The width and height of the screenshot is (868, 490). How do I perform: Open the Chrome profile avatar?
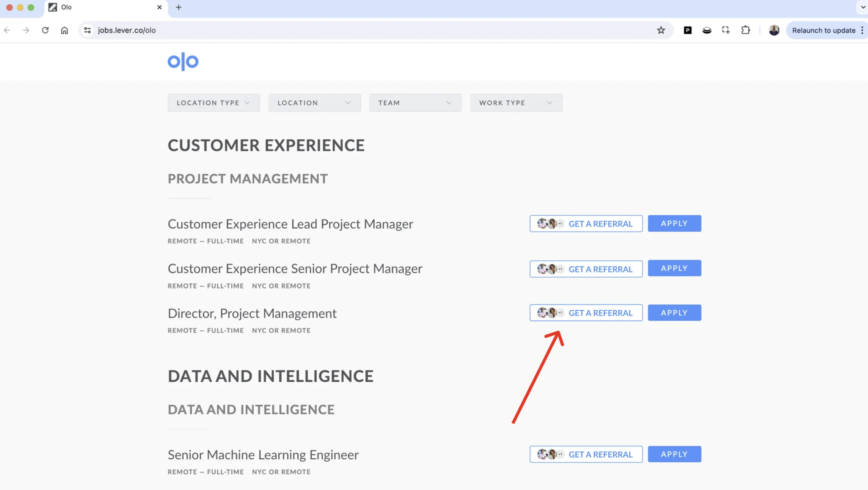click(774, 30)
